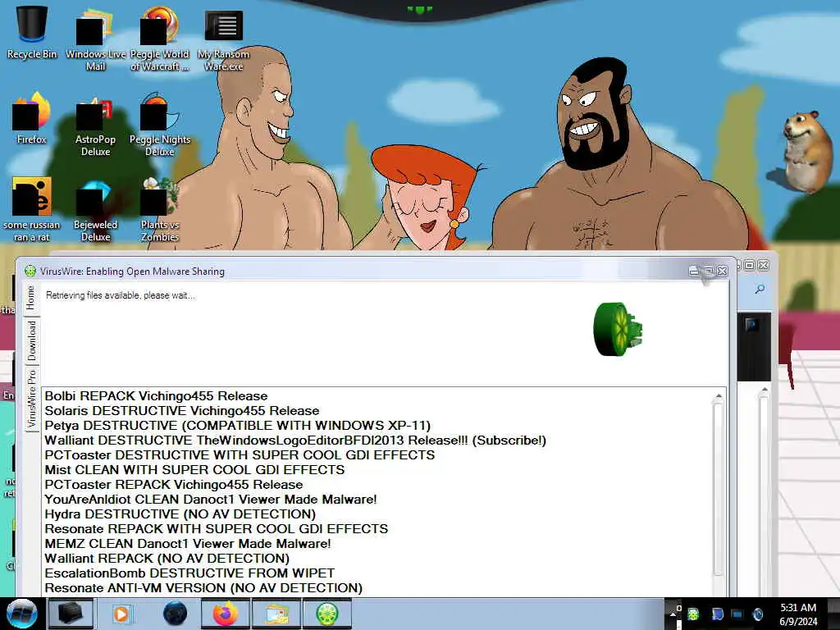This screenshot has height=630, width=840.
Task: Open Plants vs Zombies desktop shortcut
Action: pos(160,209)
